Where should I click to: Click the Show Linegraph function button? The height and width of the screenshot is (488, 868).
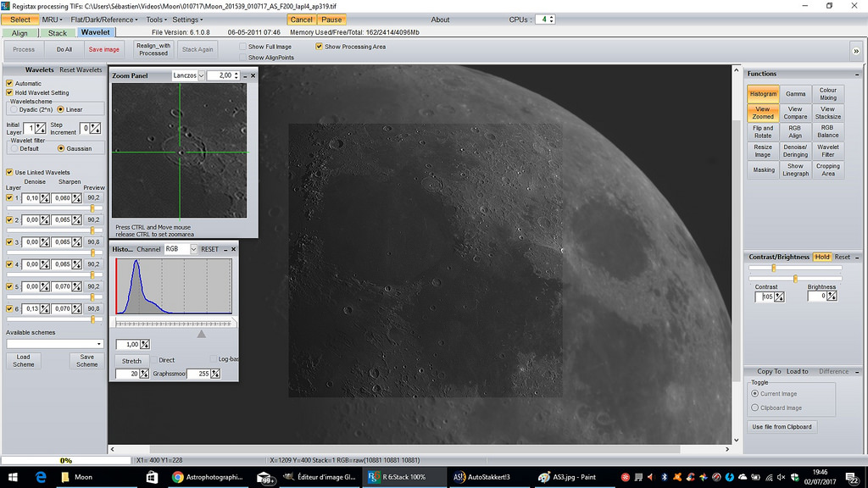(795, 169)
